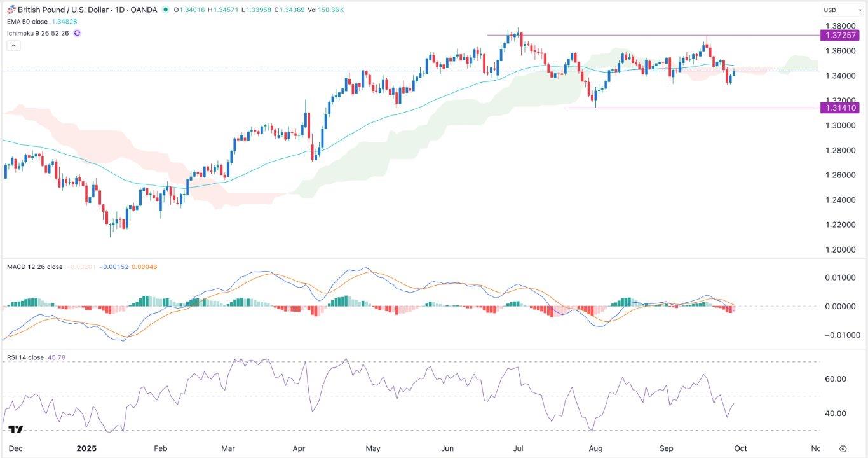Select the MACD 12 26 close legend
Image resolution: width=868 pixels, height=458 pixels.
(x=35, y=267)
